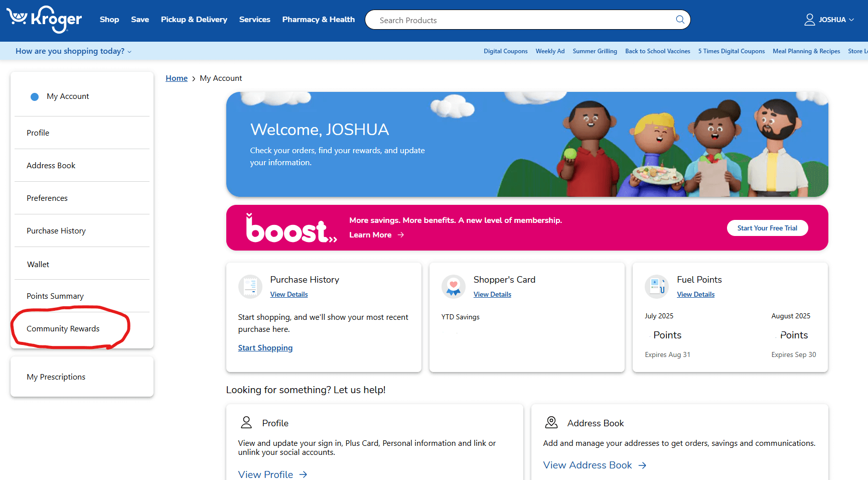The height and width of the screenshot is (480, 868).
Task: Click Start Your Free Trial button
Action: point(767,228)
